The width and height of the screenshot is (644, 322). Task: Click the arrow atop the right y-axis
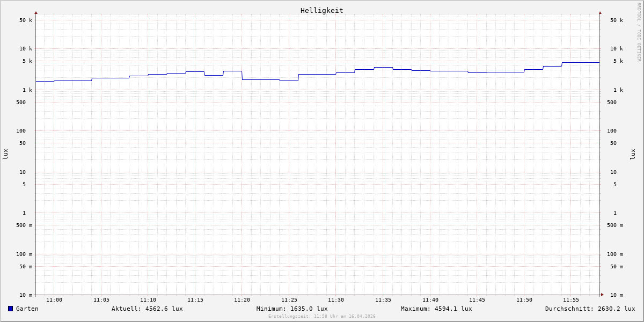point(600,12)
